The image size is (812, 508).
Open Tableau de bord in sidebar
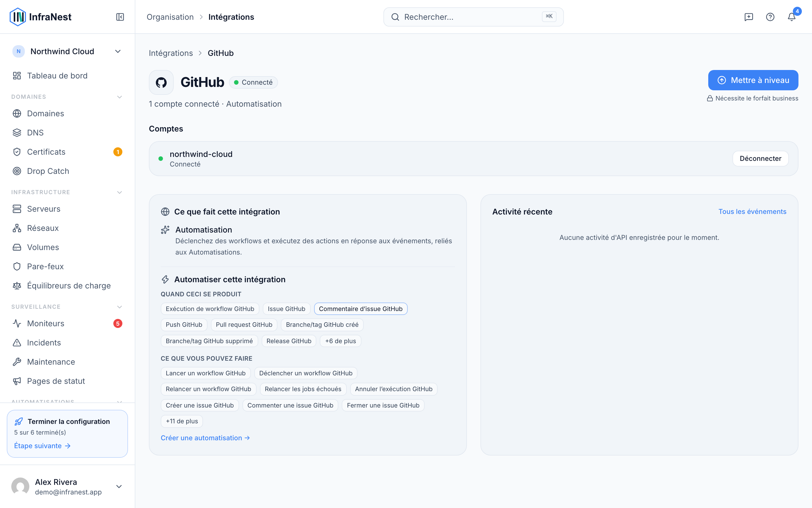coord(67,76)
